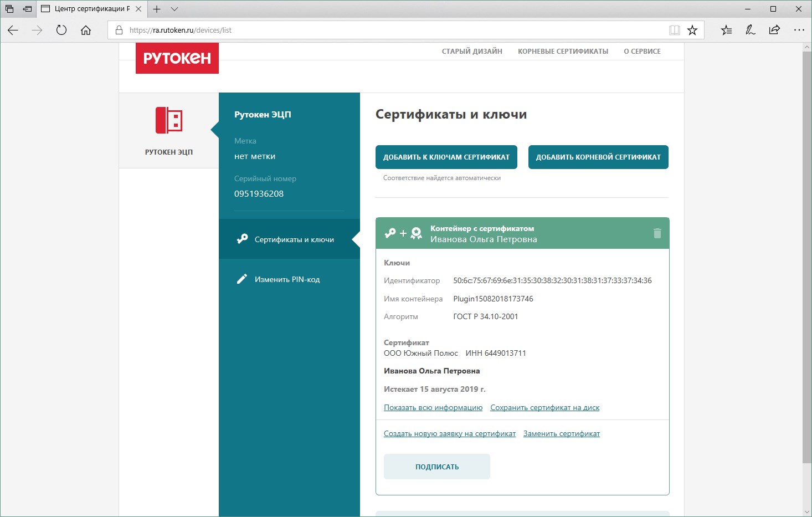812x517 pixels.
Task: Close the Центр сертификации tab
Action: coord(138,9)
